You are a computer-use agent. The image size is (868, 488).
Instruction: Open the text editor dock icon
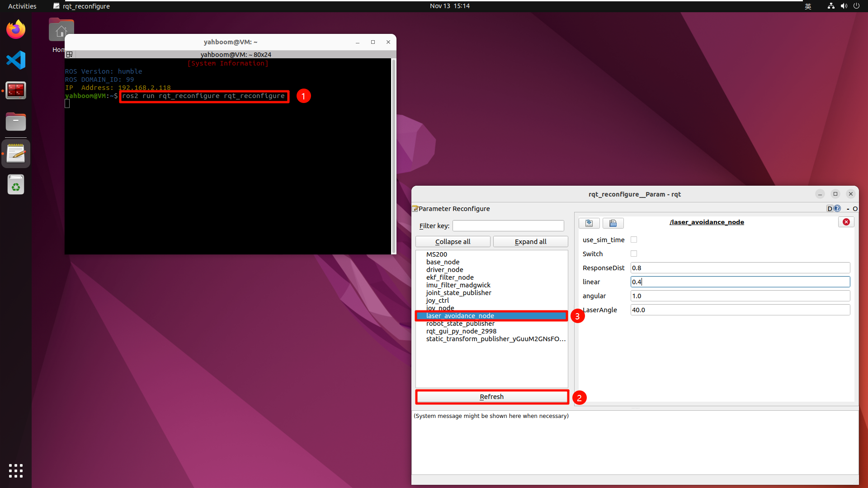coord(16,154)
